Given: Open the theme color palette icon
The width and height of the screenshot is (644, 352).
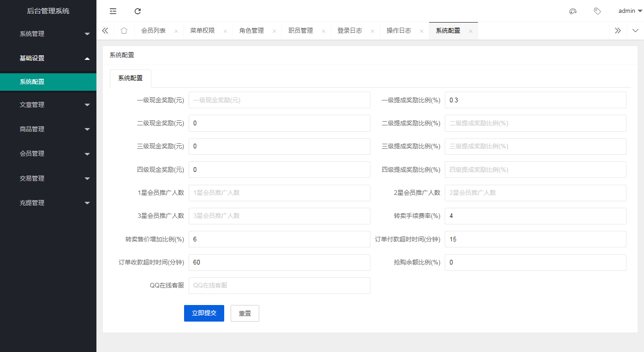Looking at the screenshot, I should coord(573,11).
